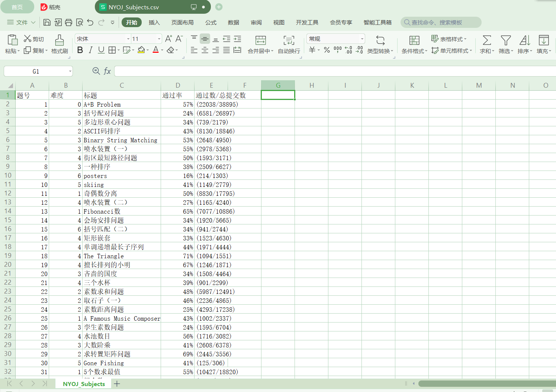Click the Save icon in quick toolbar
Screen dimensions: 556x392
click(47, 22)
